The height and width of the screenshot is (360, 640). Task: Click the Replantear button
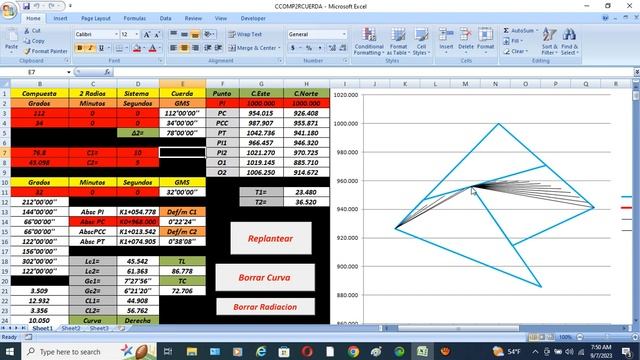click(271, 238)
